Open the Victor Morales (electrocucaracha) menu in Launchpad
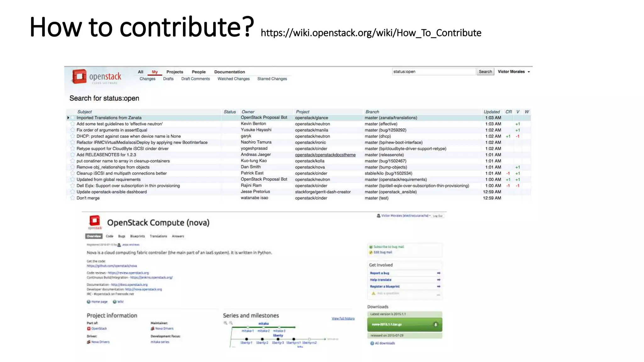Image resolution: width=644 pixels, height=362 pixels. [406, 216]
